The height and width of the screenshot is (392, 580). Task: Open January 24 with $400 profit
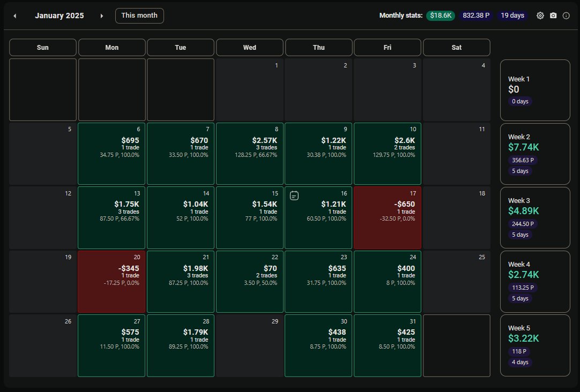pos(387,282)
